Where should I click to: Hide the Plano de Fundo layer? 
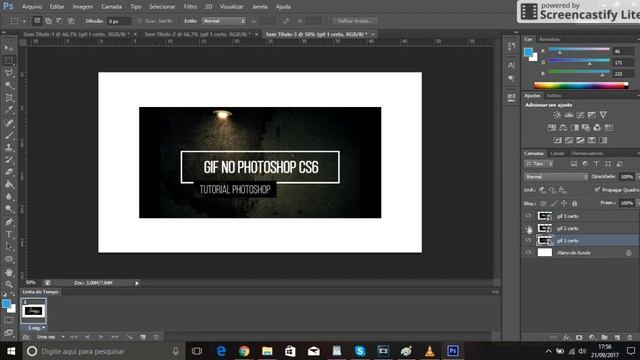coord(528,253)
